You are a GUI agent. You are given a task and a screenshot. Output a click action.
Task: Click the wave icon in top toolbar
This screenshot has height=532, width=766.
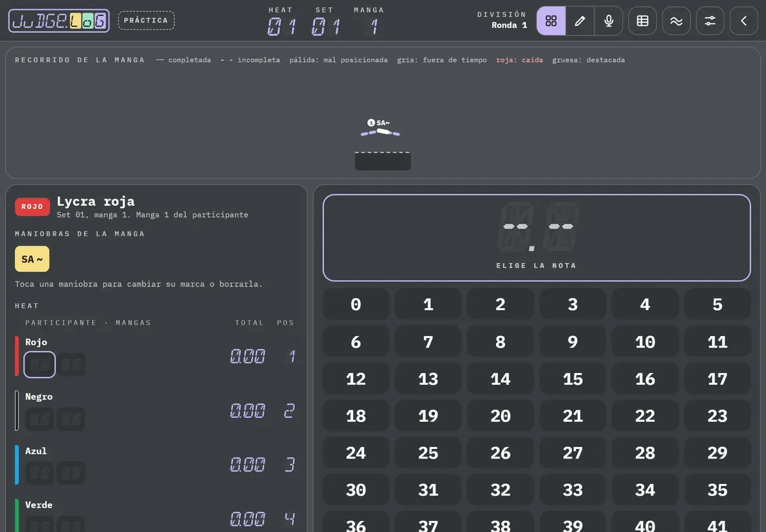(676, 21)
